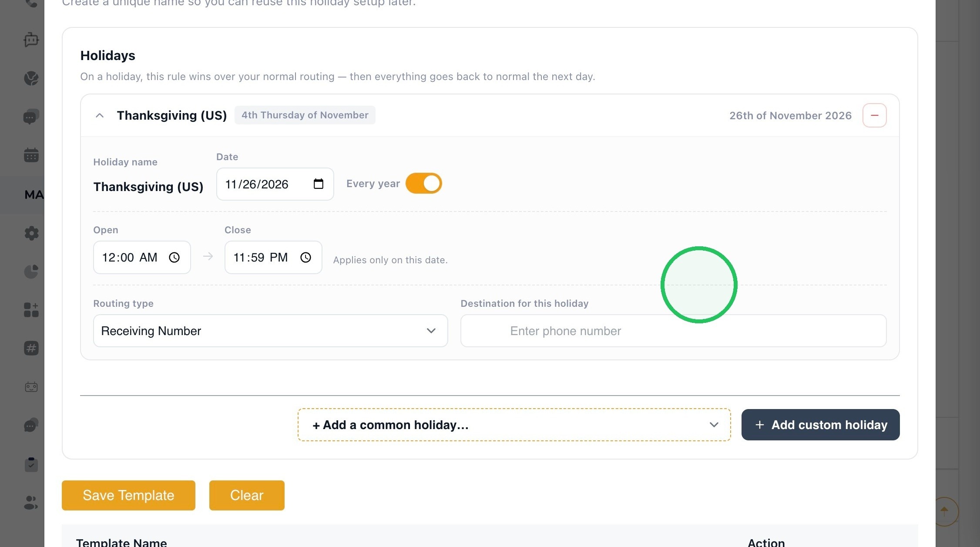Open the globe sidebar icon
This screenshot has height=547, width=980.
point(31,78)
